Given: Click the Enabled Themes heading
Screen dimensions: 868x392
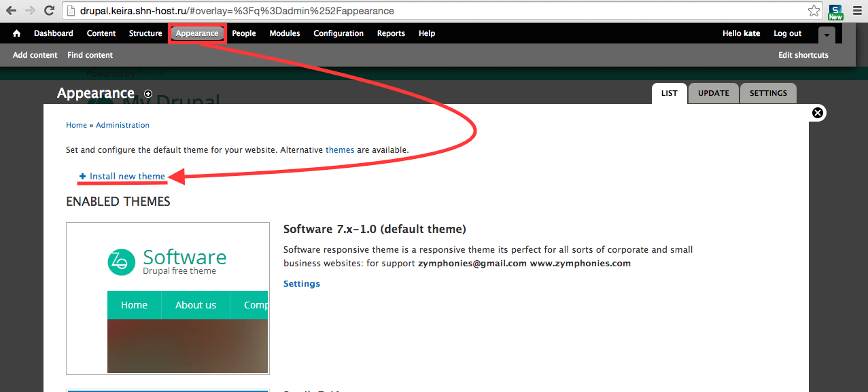Looking at the screenshot, I should coord(118,202).
